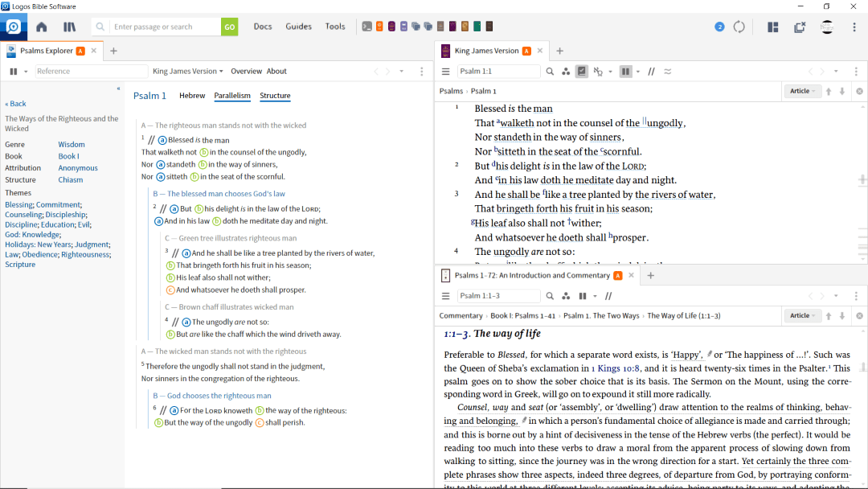Follow the 1 Kings 10:8 reference link
Screen dimensions: 868x489
click(615, 368)
